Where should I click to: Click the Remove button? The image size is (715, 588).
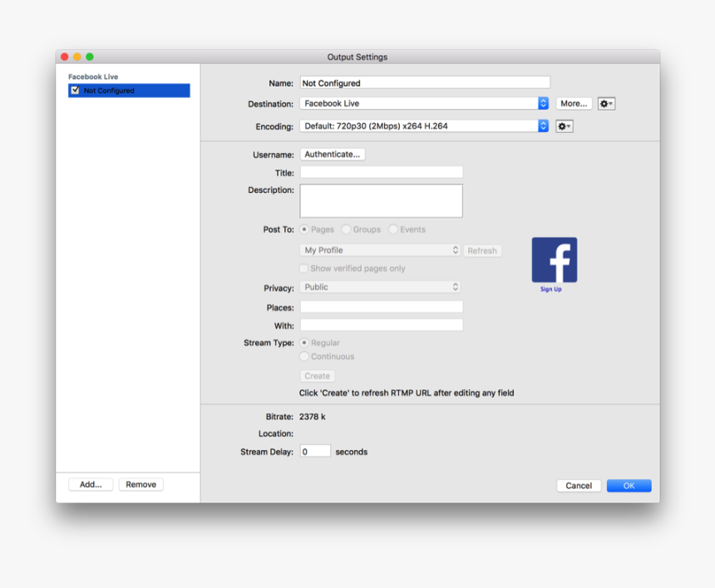coord(141,484)
